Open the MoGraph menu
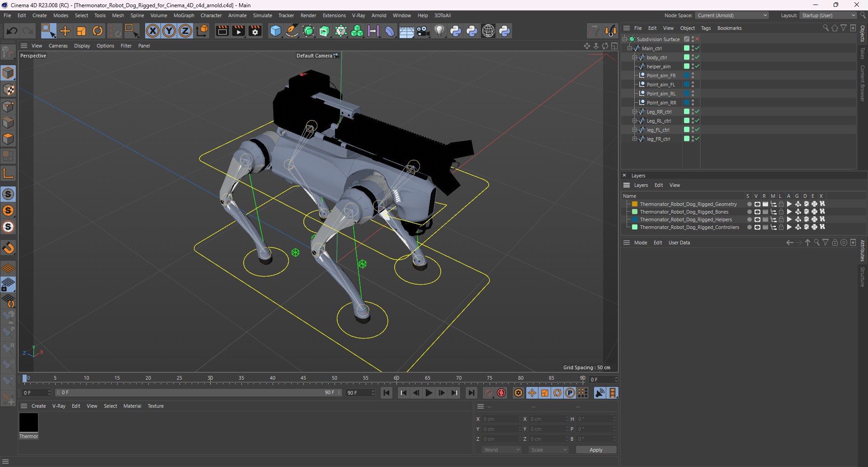The height and width of the screenshot is (467, 868). [x=184, y=15]
